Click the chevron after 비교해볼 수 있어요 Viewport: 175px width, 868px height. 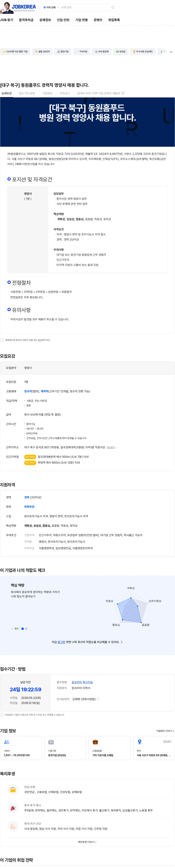point(122,642)
